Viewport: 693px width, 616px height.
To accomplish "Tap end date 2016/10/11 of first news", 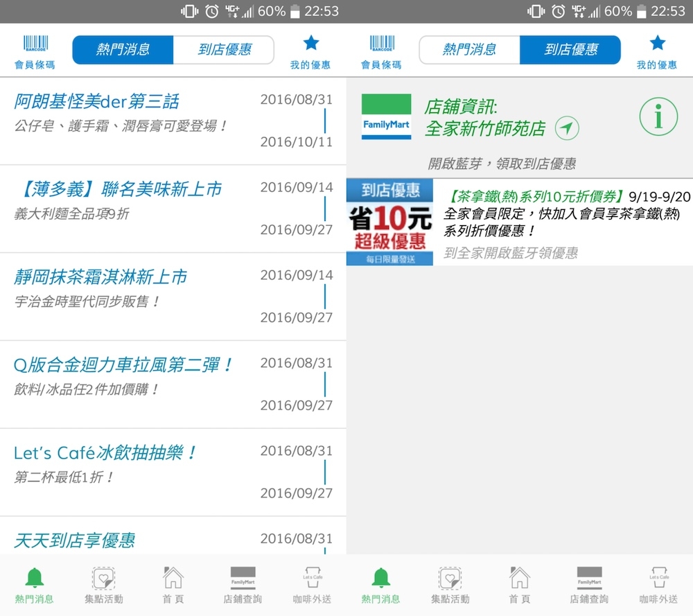I will coord(296,142).
